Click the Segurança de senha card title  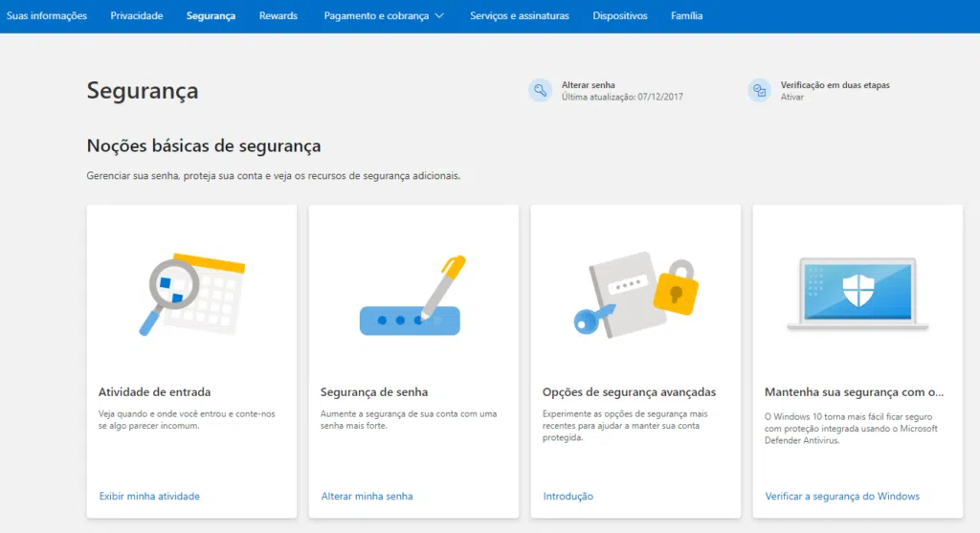[374, 391]
